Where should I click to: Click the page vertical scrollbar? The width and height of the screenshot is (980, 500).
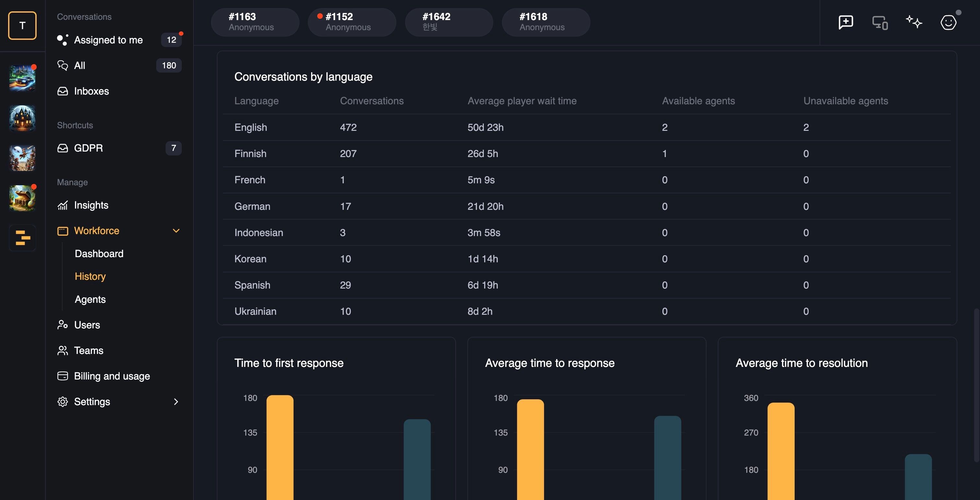(976, 386)
